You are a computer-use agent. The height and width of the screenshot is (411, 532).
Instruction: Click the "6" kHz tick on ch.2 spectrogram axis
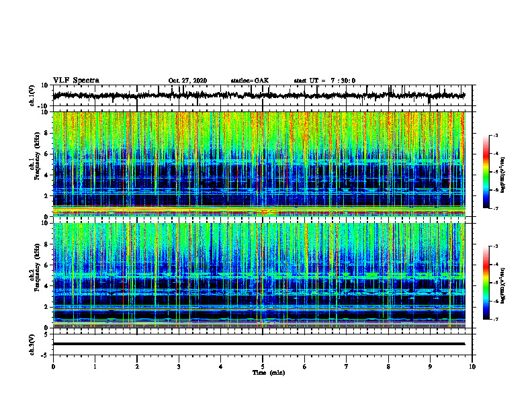pyautogui.click(x=46, y=265)
